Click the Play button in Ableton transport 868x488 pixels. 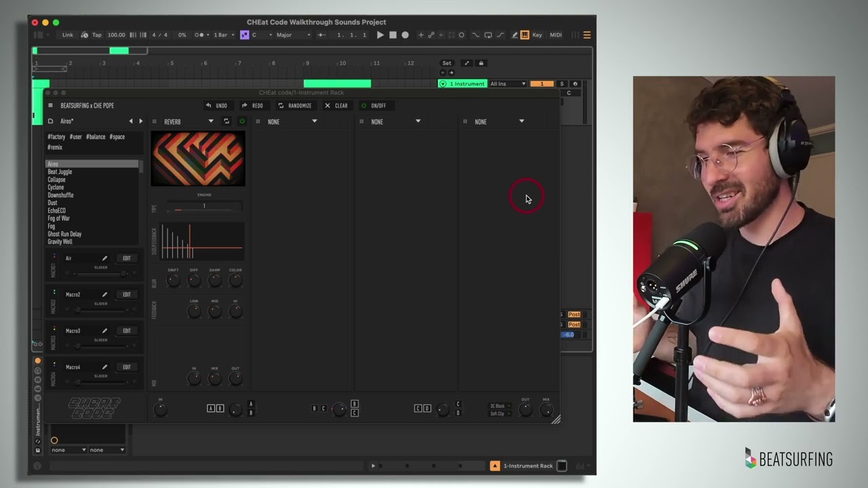(x=380, y=35)
